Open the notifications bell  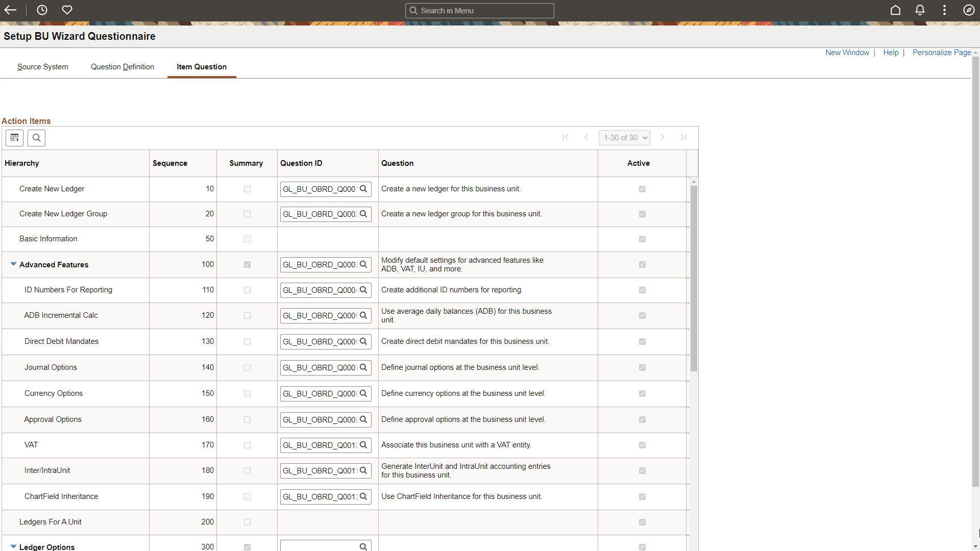coord(920,10)
